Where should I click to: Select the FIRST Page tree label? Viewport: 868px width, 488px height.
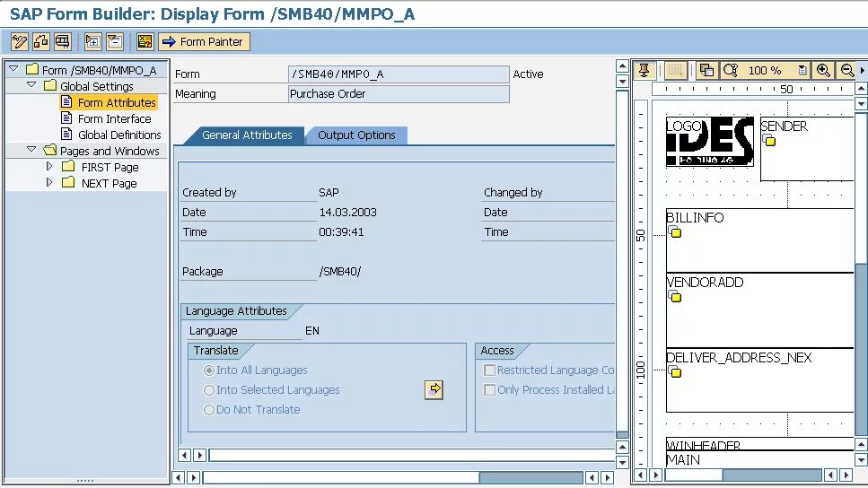click(110, 167)
